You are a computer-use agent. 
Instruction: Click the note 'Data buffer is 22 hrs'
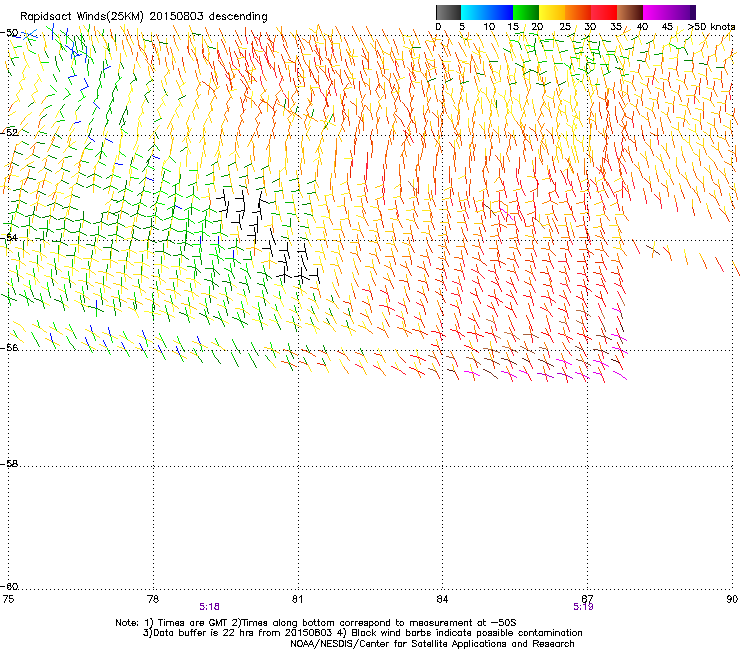coord(204,633)
